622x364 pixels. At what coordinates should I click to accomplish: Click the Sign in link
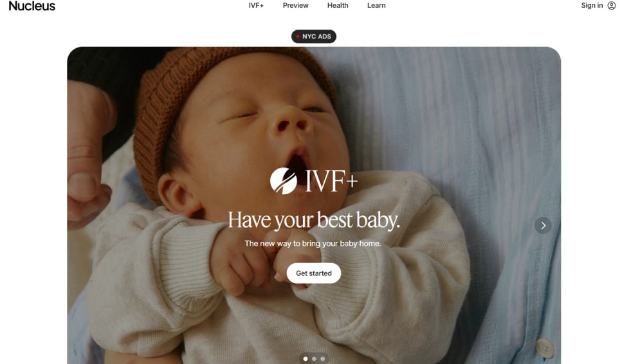[x=592, y=6]
